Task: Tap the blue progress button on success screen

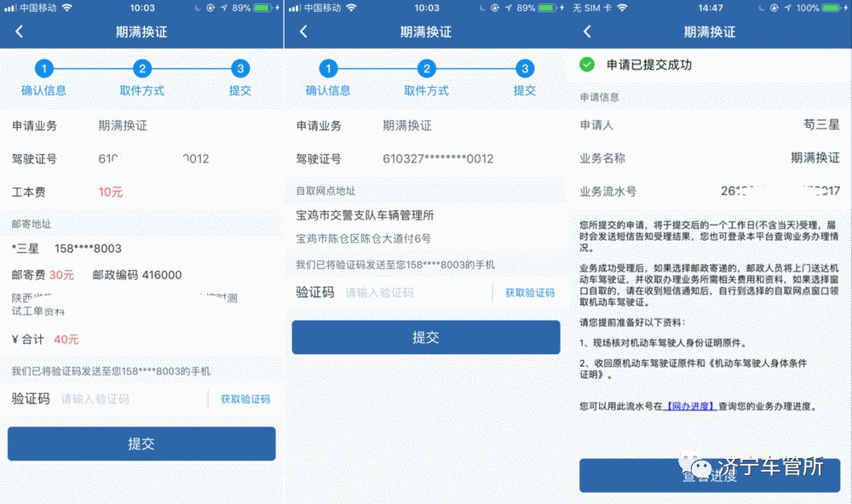Action: [x=710, y=476]
